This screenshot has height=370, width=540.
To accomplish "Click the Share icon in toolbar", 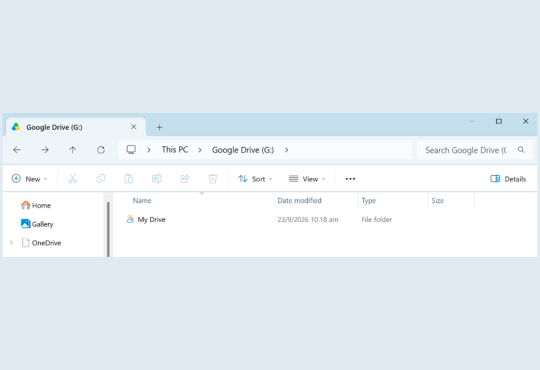I will point(185,179).
